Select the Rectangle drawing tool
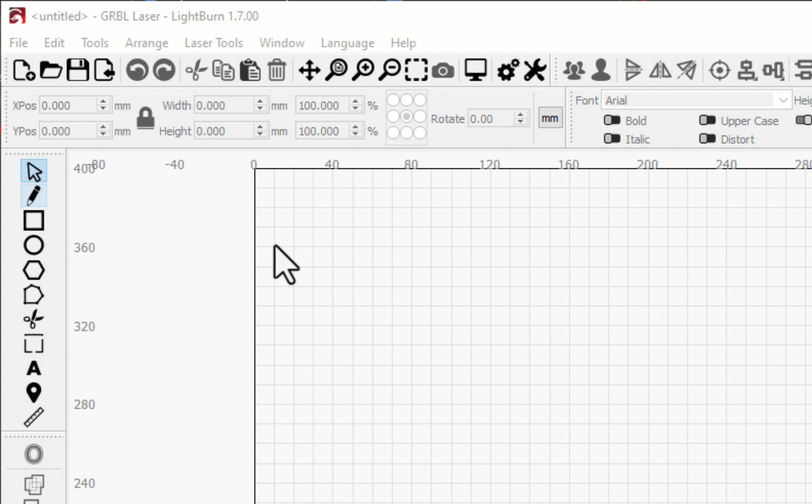The image size is (812, 504). pos(34,220)
